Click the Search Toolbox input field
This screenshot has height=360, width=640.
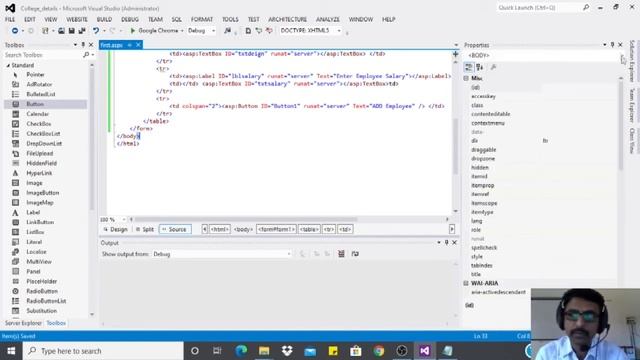43,55
